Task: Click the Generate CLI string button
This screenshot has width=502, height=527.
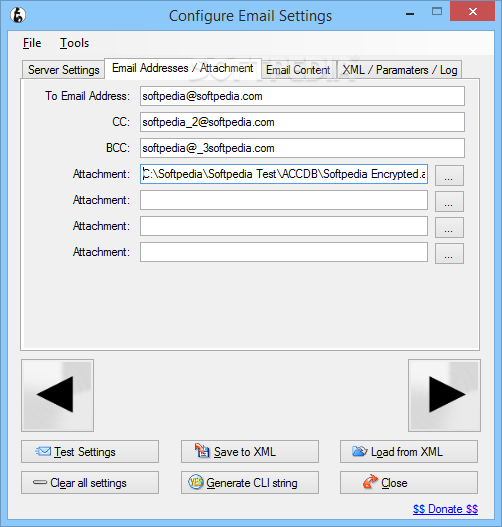Action: point(250,483)
